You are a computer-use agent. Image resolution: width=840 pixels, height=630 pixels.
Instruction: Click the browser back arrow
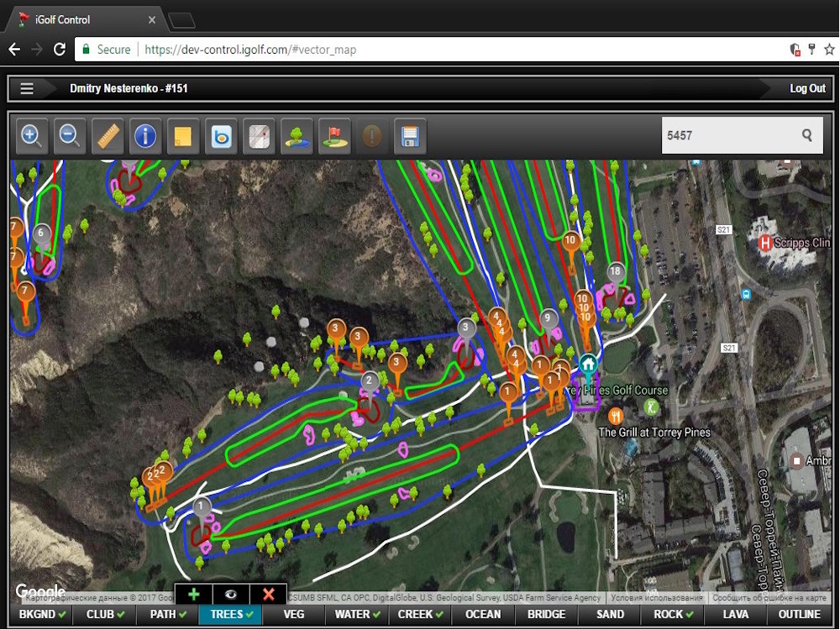pos(14,50)
